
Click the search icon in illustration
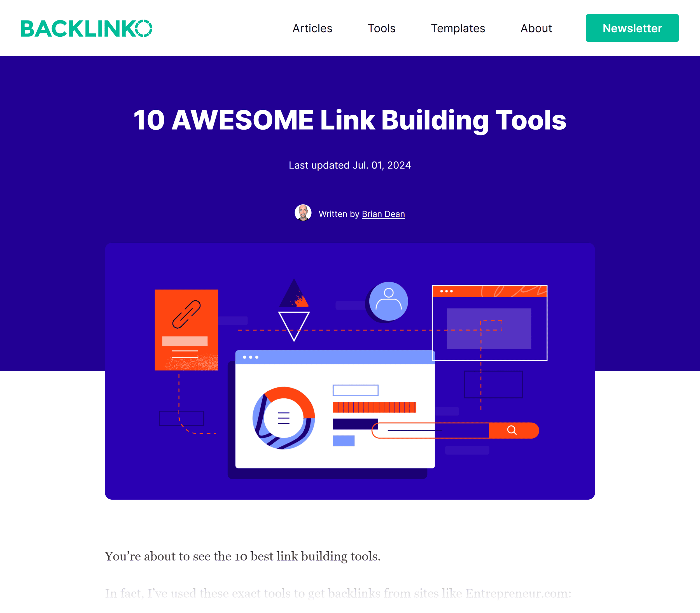click(x=512, y=429)
